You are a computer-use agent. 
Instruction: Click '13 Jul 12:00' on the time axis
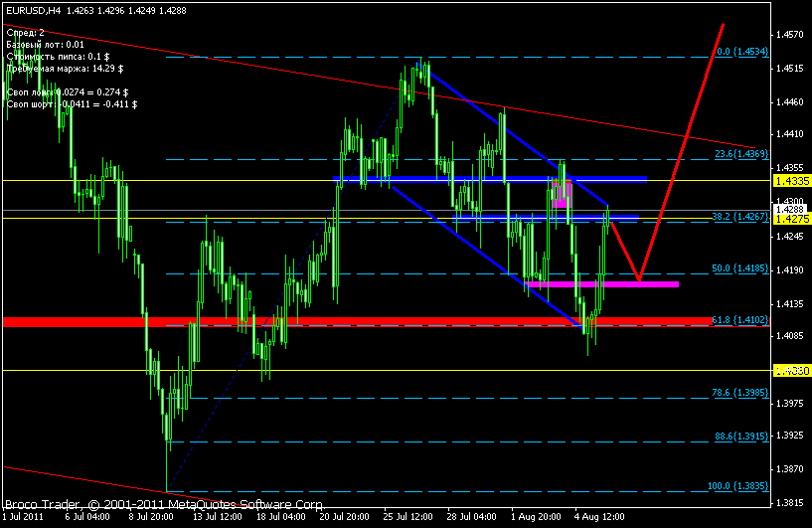tap(217, 517)
